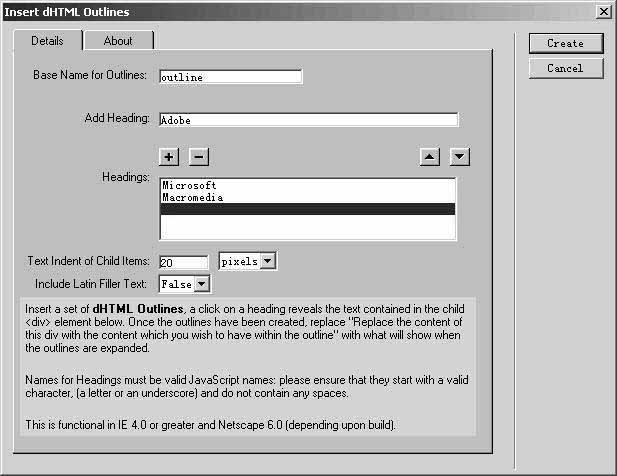
Task: Close the Insert dHTML Outlines dialog
Action: click(603, 11)
